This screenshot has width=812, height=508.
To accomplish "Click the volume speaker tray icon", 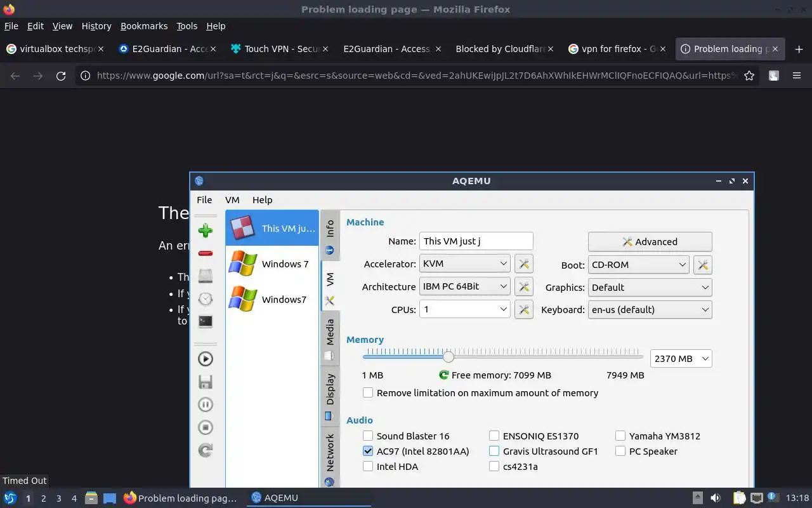I will 716,498.
